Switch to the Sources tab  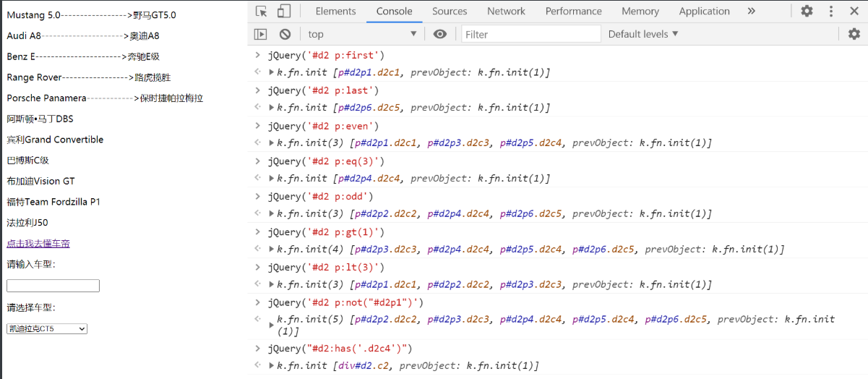[x=450, y=11]
